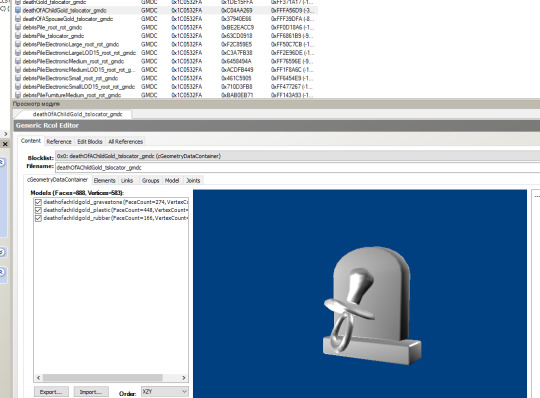
Task: Click file icon of deathOfASpouseGold_tslocator_gmdc row
Action: (x=18, y=19)
